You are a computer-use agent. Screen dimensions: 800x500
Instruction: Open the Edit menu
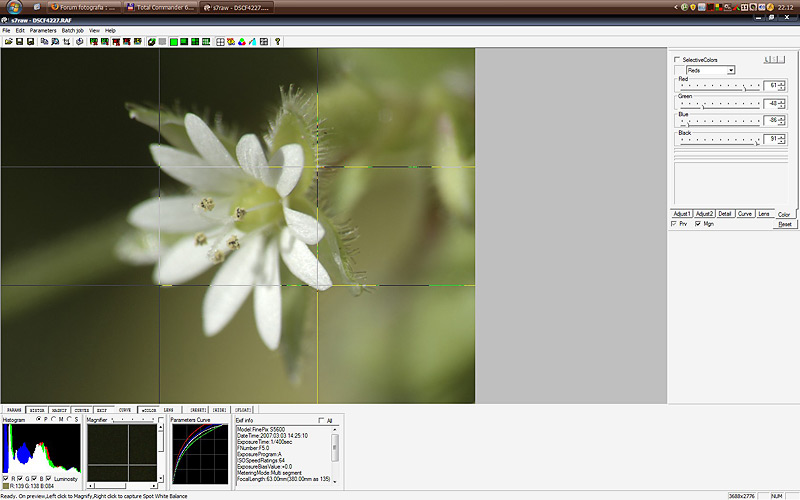[20, 31]
